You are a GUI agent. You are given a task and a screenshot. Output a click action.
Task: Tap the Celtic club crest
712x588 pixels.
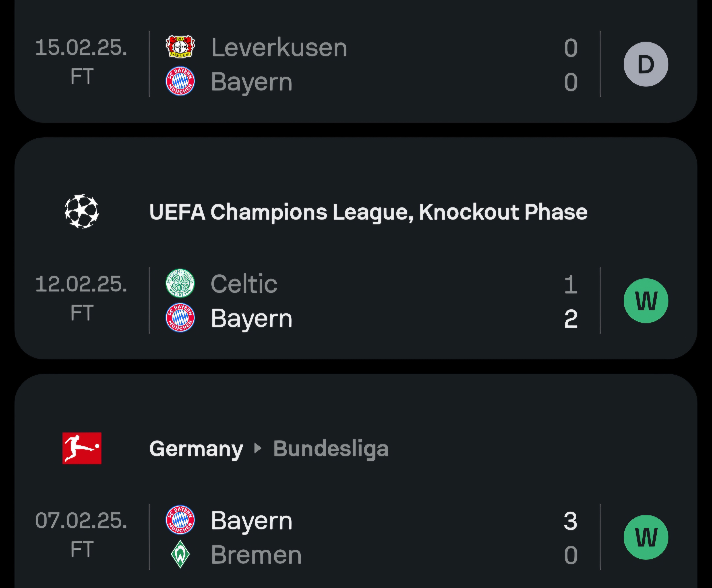(180, 283)
